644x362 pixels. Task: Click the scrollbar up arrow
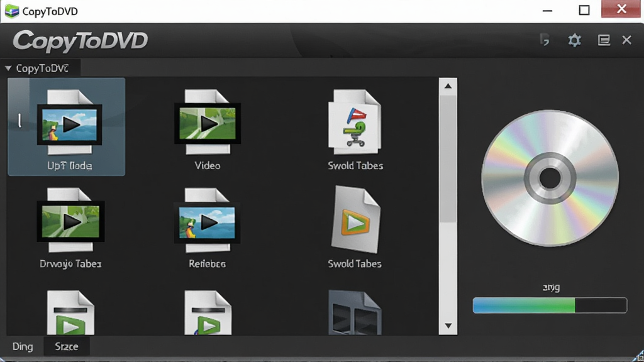point(448,86)
